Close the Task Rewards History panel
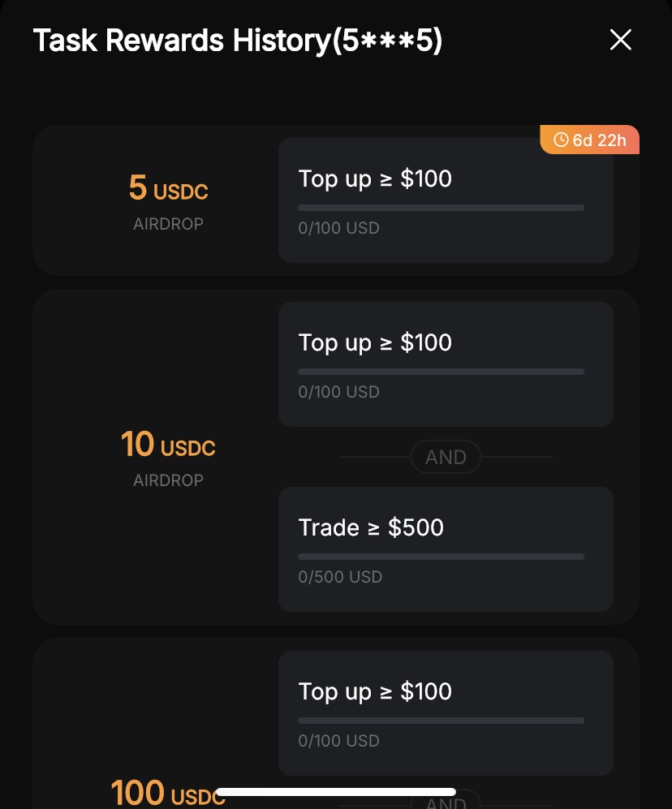Screen dimensions: 672x809 click(x=621, y=40)
